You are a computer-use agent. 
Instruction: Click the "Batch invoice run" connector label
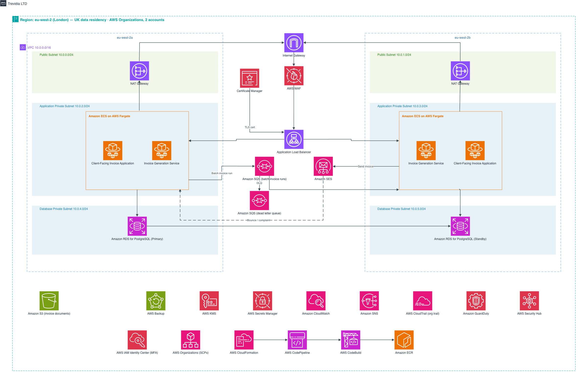coord(222,173)
